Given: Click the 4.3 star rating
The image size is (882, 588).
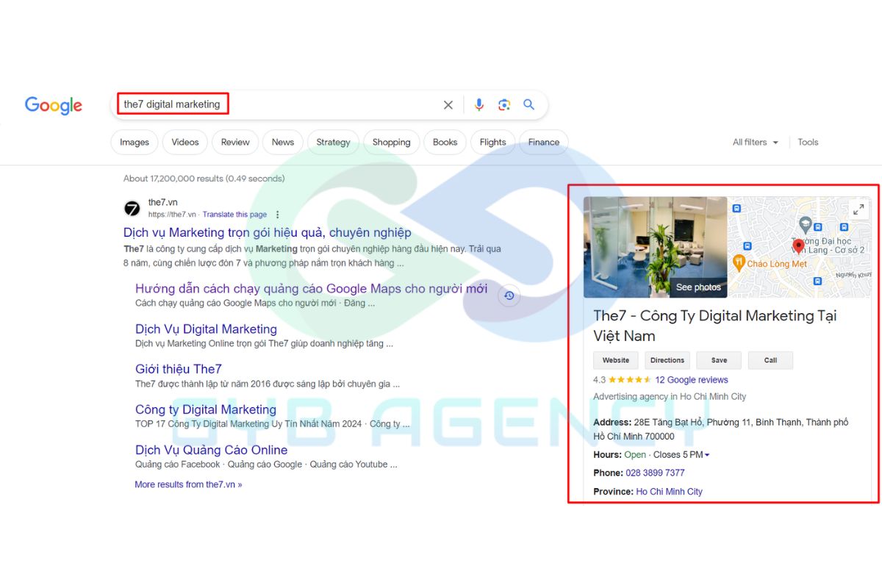Looking at the screenshot, I should pyautogui.click(x=622, y=380).
